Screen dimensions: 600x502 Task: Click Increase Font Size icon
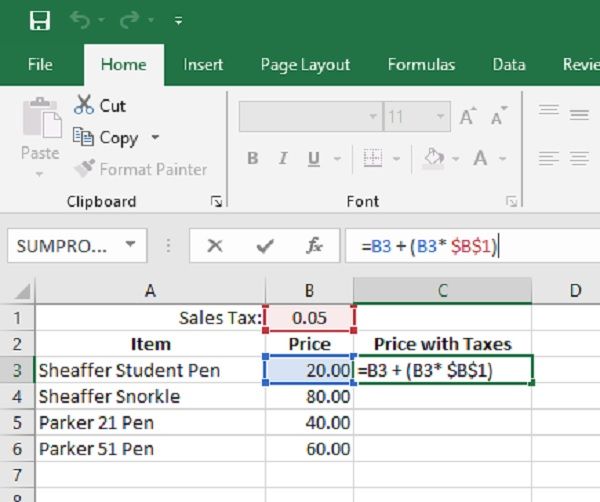468,116
